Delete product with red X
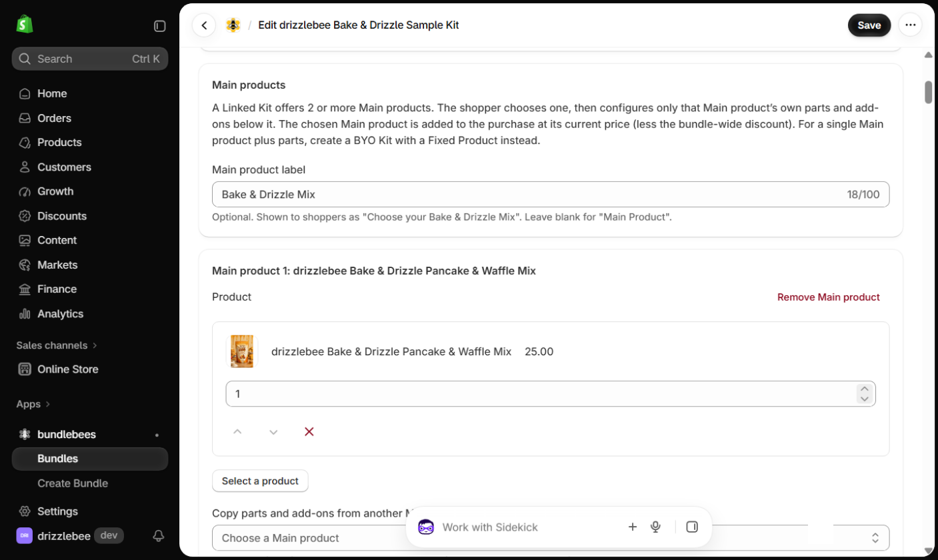This screenshot has width=938, height=560. tap(309, 432)
